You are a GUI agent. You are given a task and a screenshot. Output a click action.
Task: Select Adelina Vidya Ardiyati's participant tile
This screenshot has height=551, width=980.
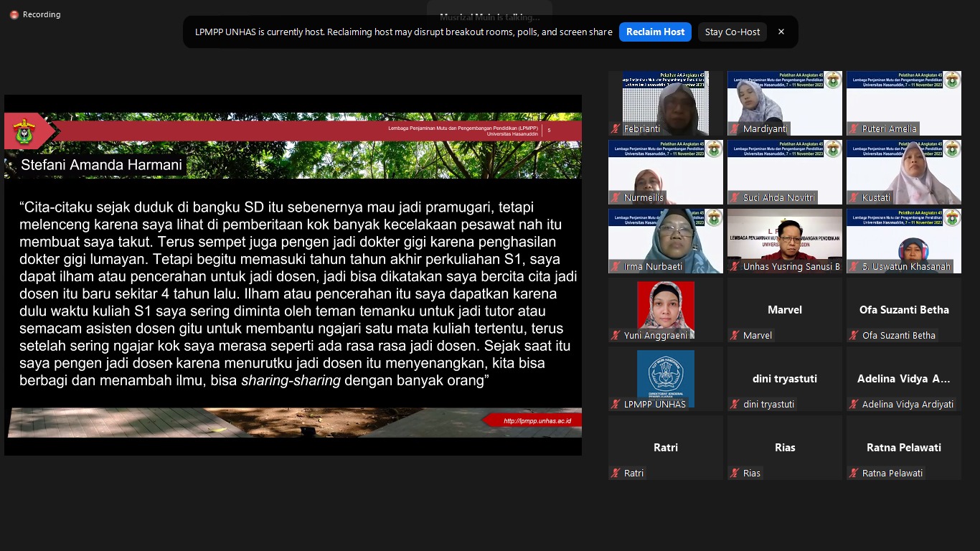point(903,379)
